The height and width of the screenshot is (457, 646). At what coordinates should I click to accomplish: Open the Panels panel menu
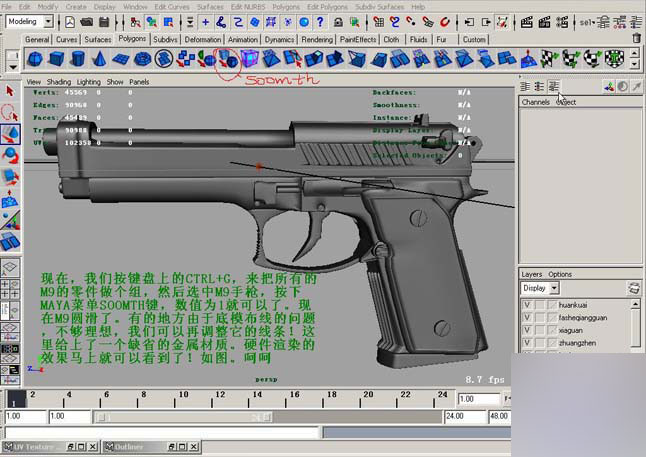[139, 82]
